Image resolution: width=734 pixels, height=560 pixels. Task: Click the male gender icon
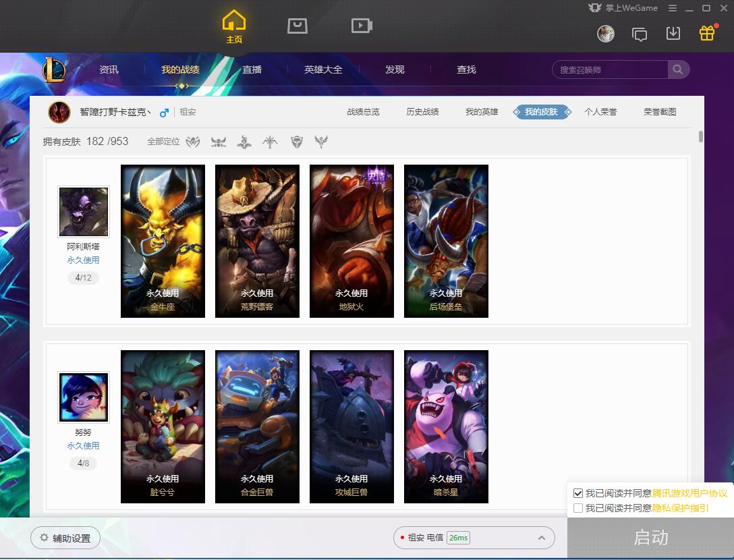click(164, 113)
